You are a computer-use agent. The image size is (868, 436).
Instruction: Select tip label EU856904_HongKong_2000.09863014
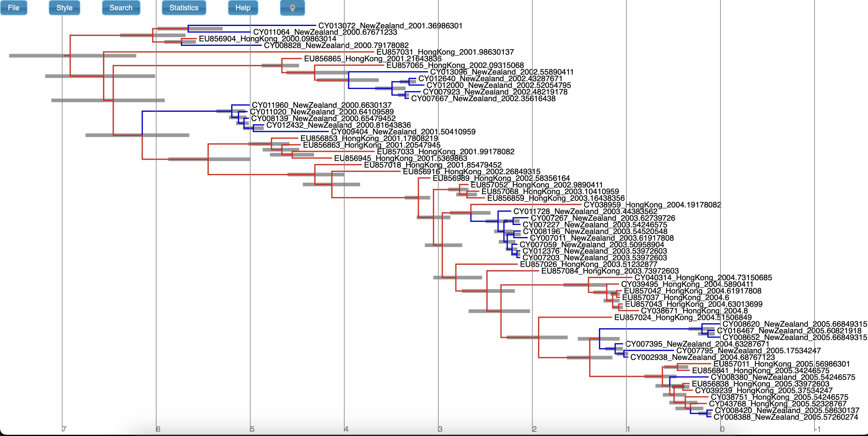[267, 39]
